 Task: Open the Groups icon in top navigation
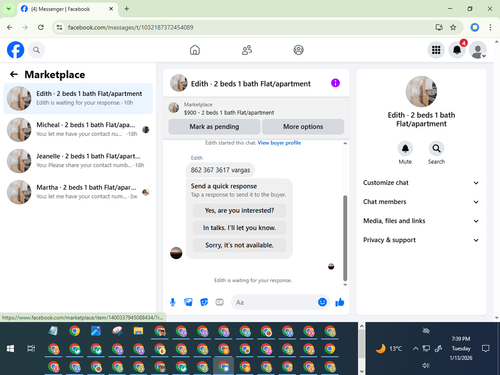tap(298, 50)
